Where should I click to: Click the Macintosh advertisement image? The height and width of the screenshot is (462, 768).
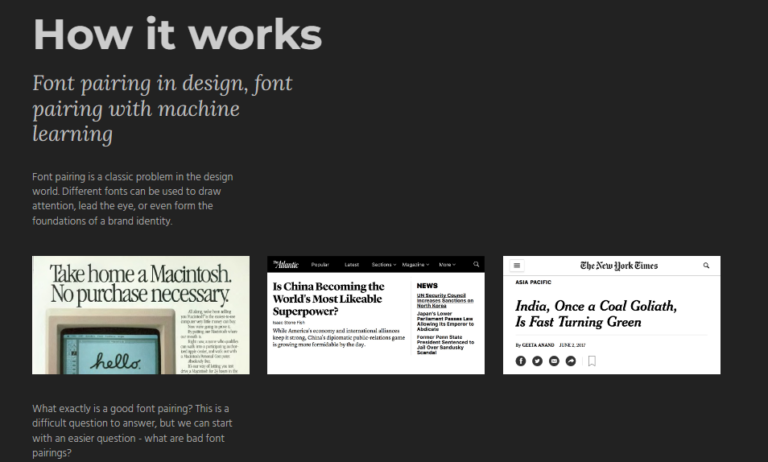141,315
